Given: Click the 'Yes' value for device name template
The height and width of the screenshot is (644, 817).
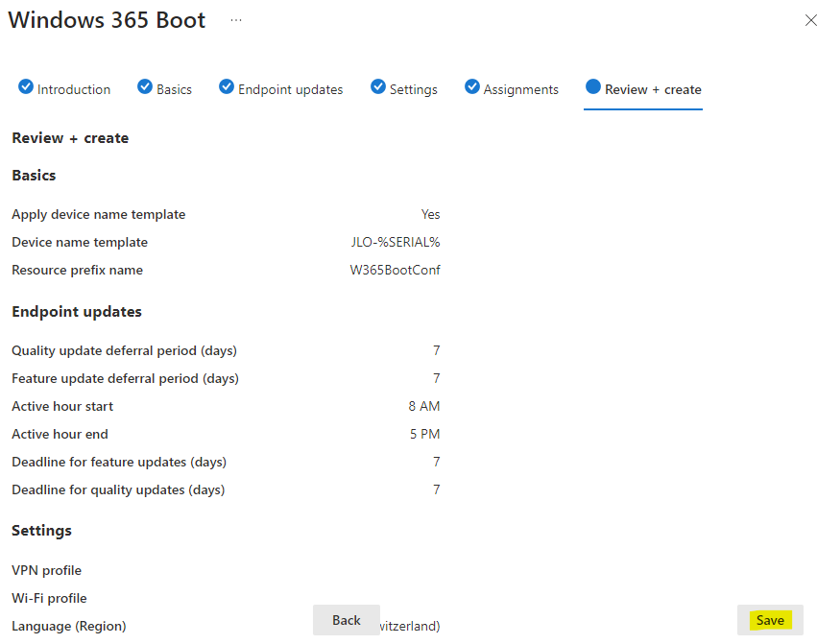Looking at the screenshot, I should tap(430, 214).
